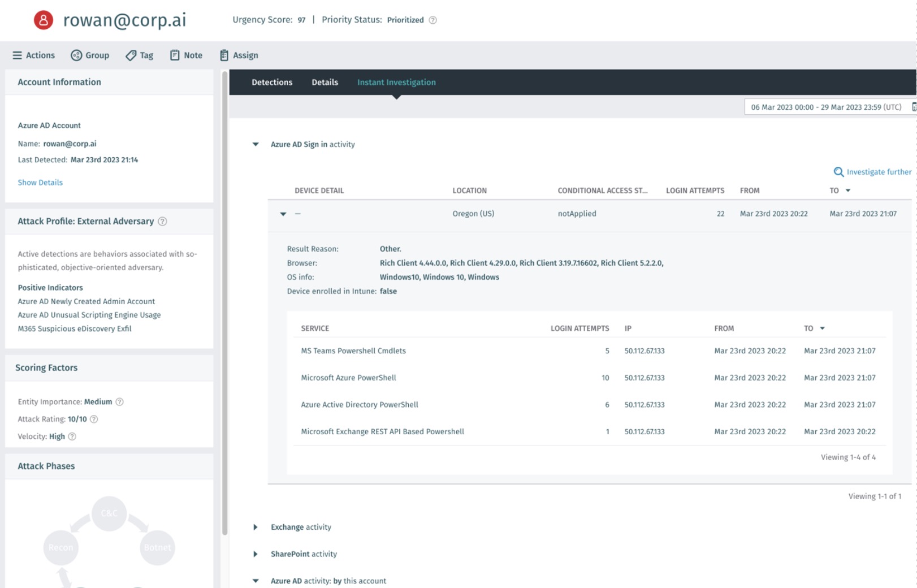
Task: Click the Assign clipboard button
Action: pos(239,55)
